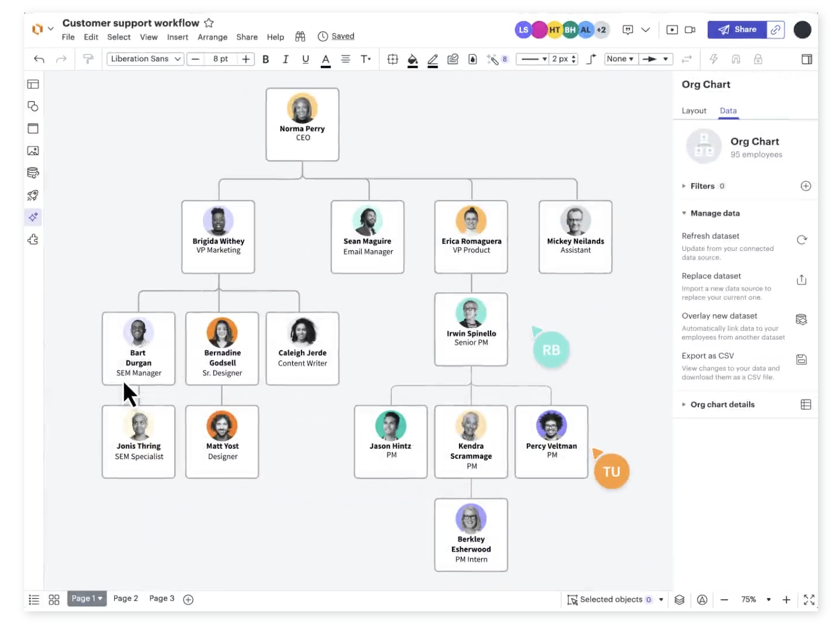Add a filter with plus icon
This screenshot has width=840, height=624.
pos(806,186)
